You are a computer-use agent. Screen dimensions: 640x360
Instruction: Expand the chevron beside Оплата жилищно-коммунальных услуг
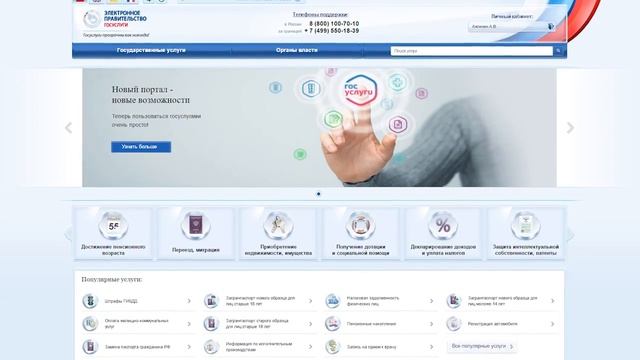click(x=189, y=324)
